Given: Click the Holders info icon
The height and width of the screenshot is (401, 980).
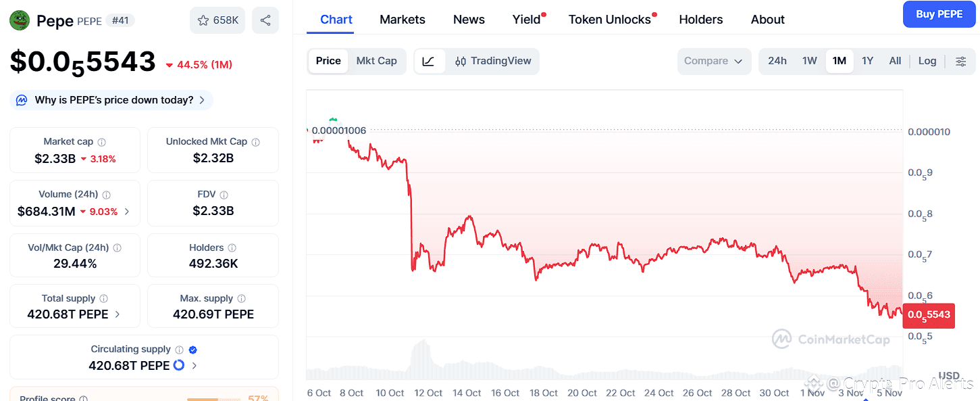Looking at the screenshot, I should 232,248.
